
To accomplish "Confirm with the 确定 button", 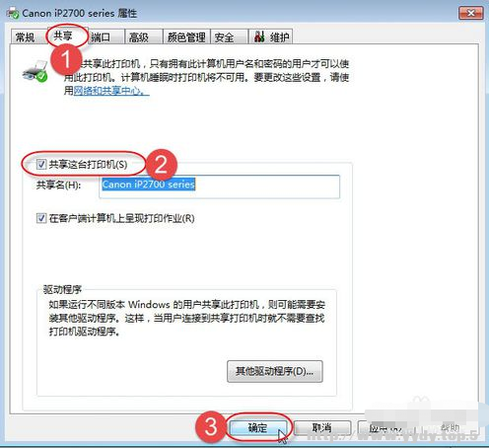I will coord(258,428).
